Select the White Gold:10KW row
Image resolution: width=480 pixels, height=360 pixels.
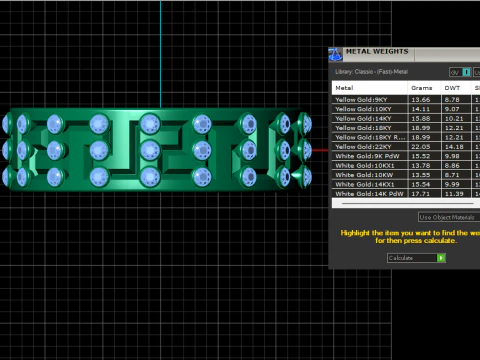[x=406, y=175]
